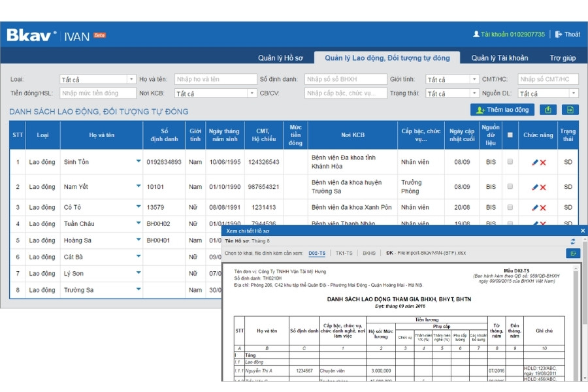The image size is (588, 392).
Task: Expand the arrow next to Lý Sơn
Action: 139,272
